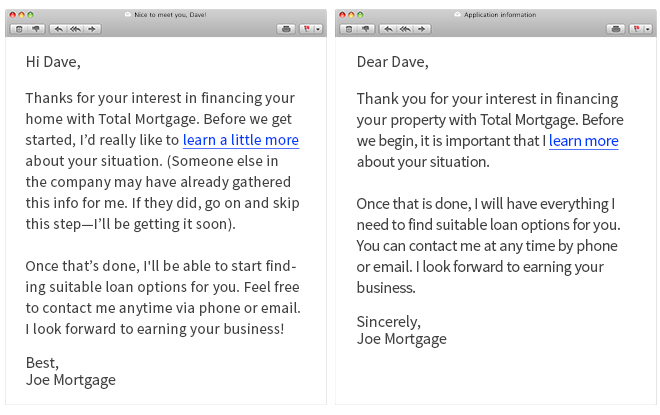This screenshot has width=660, height=415.
Task: Reply All in the "Application information" window
Action: pyautogui.click(x=405, y=29)
